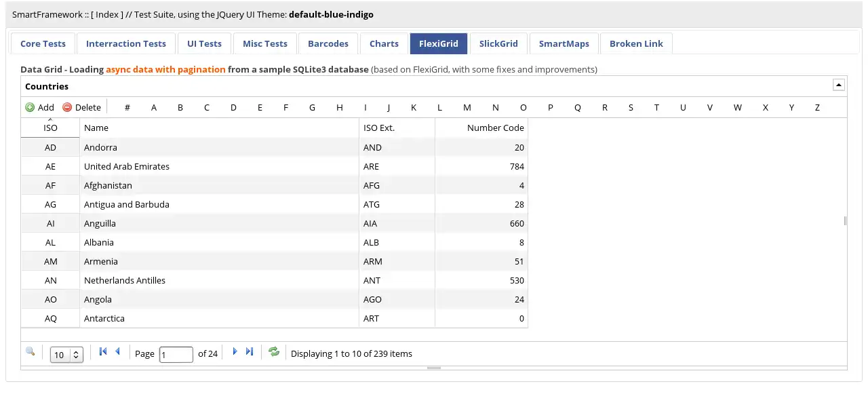Go to next page arrow
This screenshot has height=407, width=868.
235,351
